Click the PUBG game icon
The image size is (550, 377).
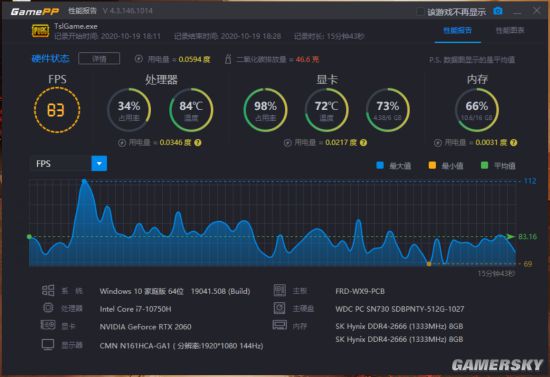click(x=40, y=31)
